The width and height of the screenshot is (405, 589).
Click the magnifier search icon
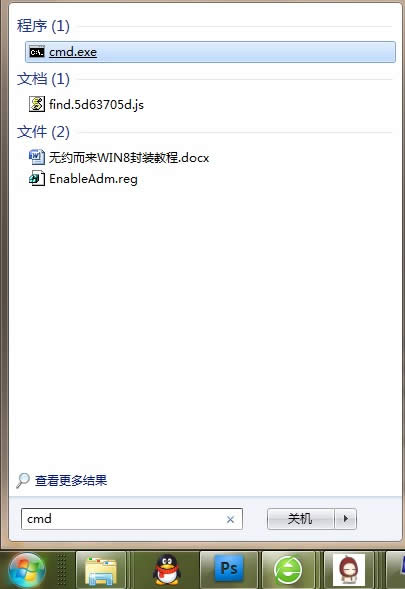point(23,480)
